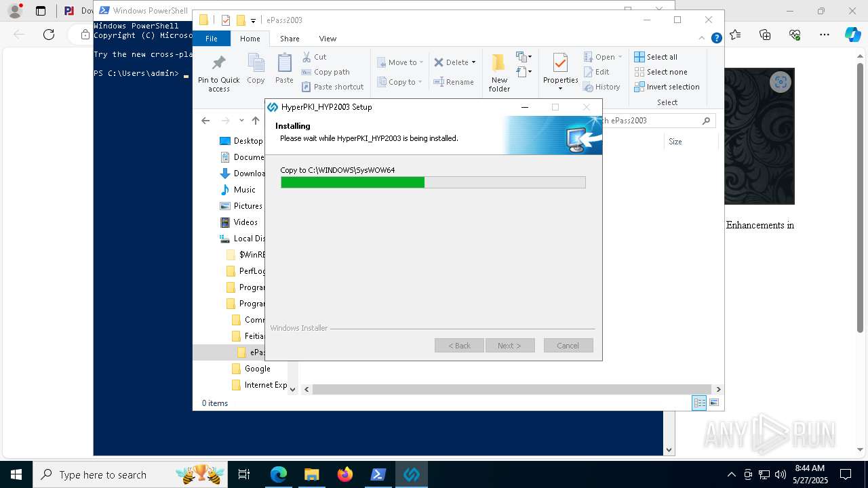This screenshot has height=488, width=868.
Task: Open the Delete dropdown arrow
Action: (x=473, y=62)
